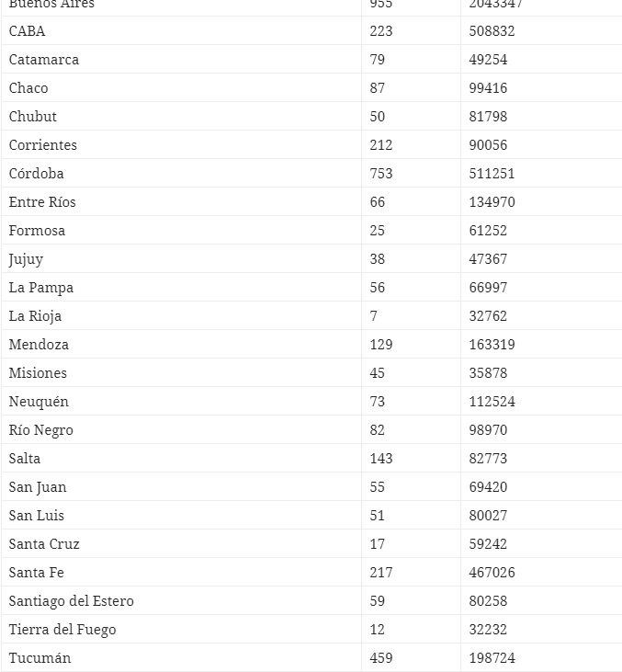This screenshot has width=622, height=672.
Task: Click Río Negro's number 98970
Action: click(488, 430)
